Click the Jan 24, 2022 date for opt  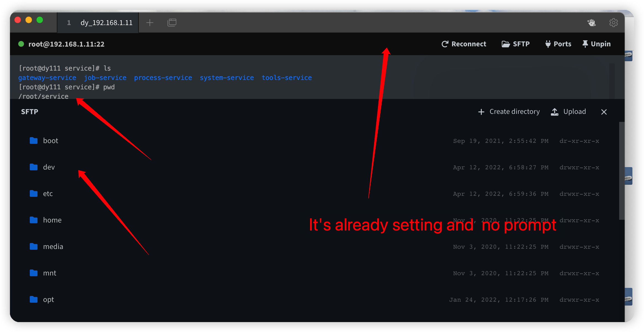pos(499,300)
